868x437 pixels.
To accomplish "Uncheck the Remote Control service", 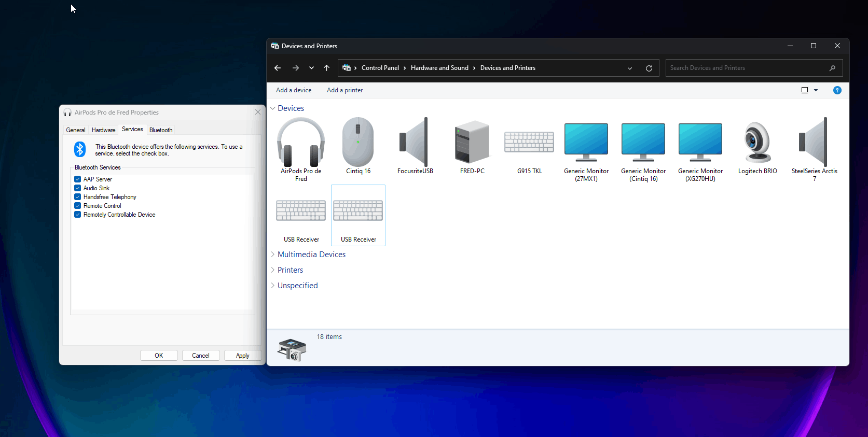I will point(78,206).
